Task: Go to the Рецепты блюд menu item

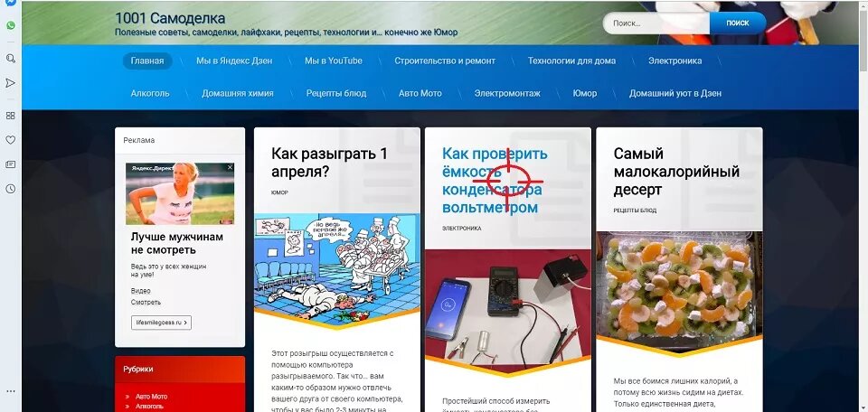Action: [x=336, y=93]
